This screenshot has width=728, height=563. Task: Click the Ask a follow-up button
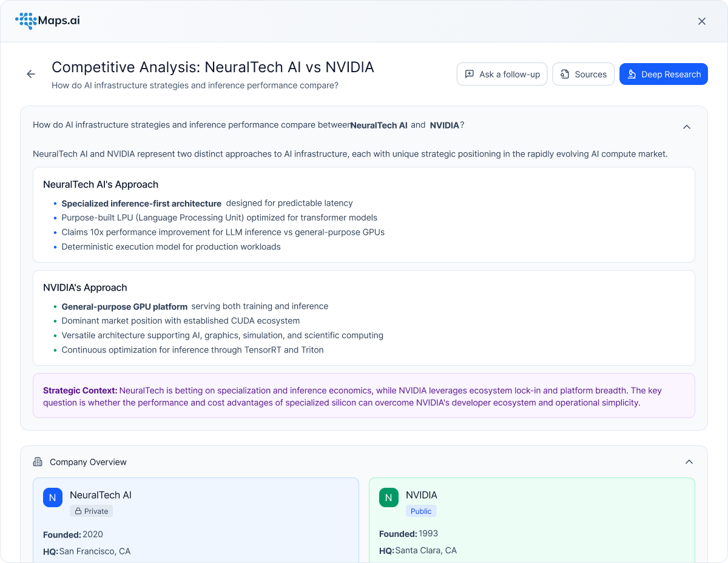pyautogui.click(x=502, y=74)
